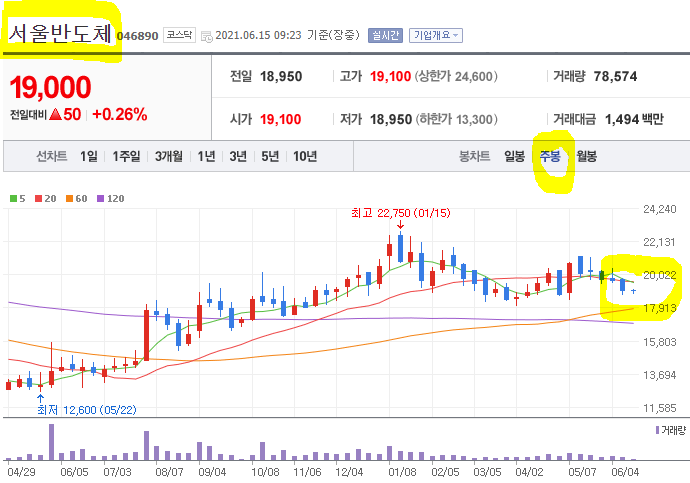The image size is (690, 483).
Task: Click the 24,240 price axis label
Action: pos(660,209)
